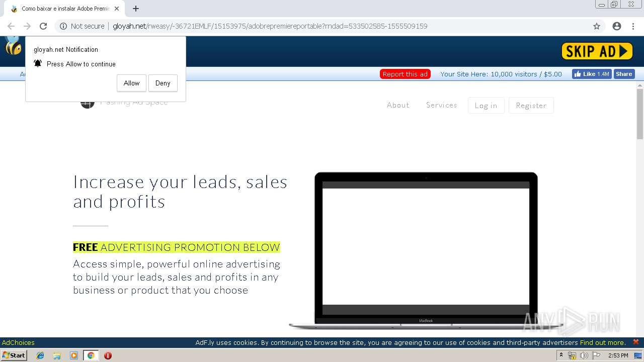Click the browser back arrow
This screenshot has width=644, height=362.
11,26
